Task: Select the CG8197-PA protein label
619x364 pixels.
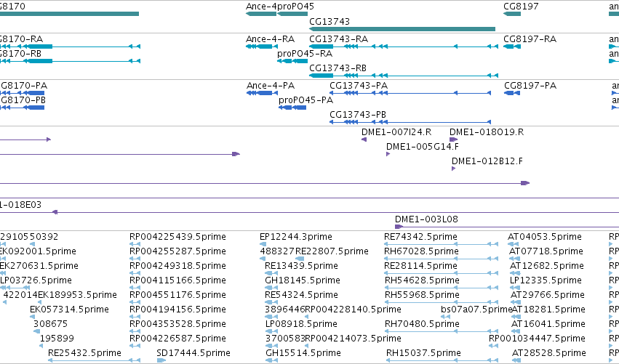Action: click(x=530, y=86)
